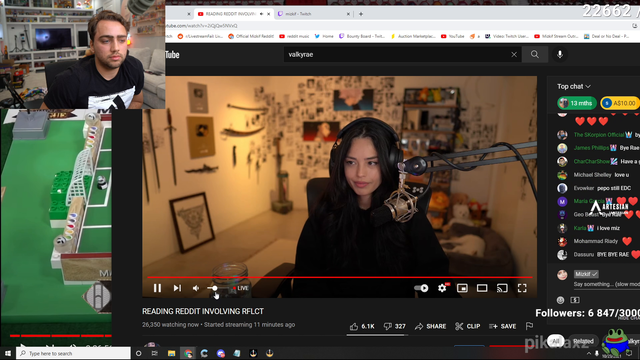
Task: Enter fullscreen mode
Action: tap(522, 288)
